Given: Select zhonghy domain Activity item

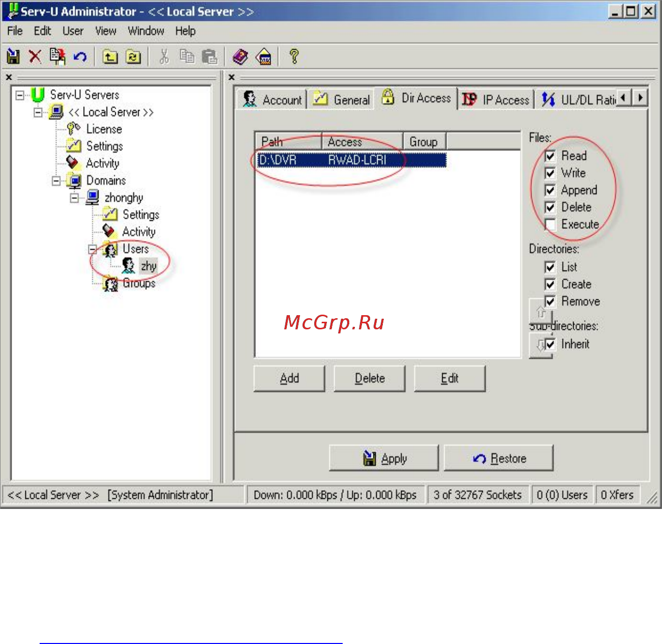Looking at the screenshot, I should 139,232.
